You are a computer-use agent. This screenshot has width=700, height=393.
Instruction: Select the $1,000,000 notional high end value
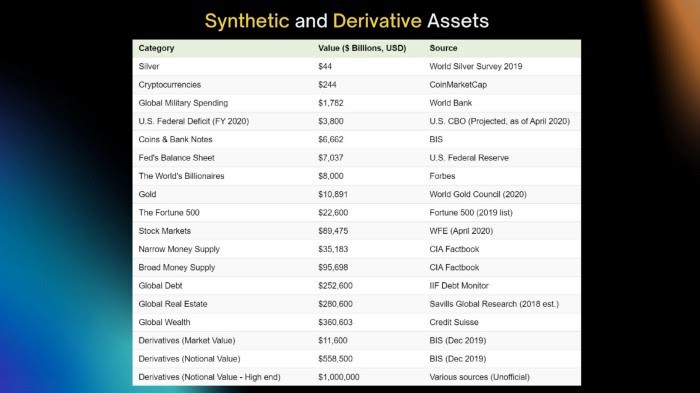(x=339, y=377)
